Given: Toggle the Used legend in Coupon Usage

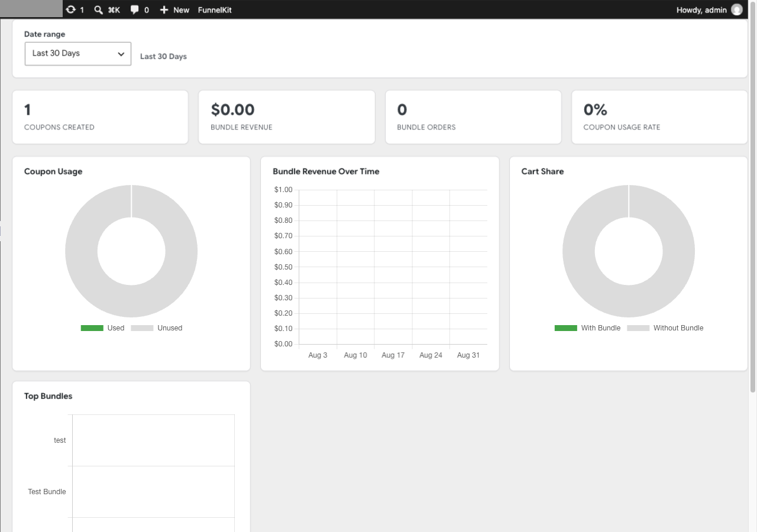Looking at the screenshot, I should click(102, 328).
